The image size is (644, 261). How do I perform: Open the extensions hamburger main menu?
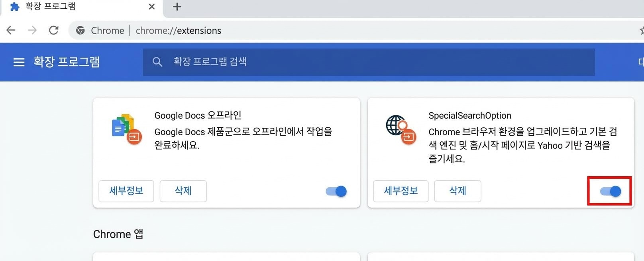click(19, 62)
